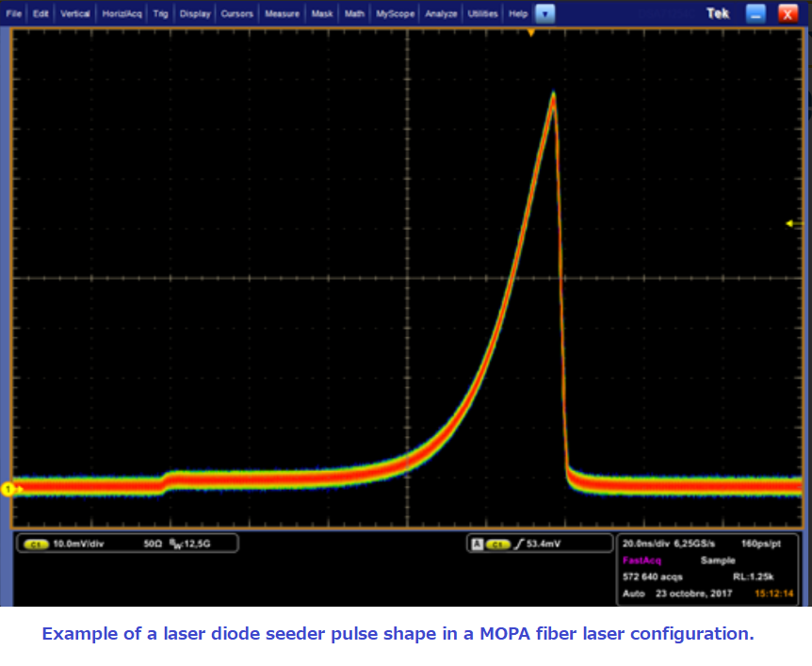Viewport: 812px width, 666px height.
Task: Click the orange trigger position marker at top
Action: click(x=530, y=32)
